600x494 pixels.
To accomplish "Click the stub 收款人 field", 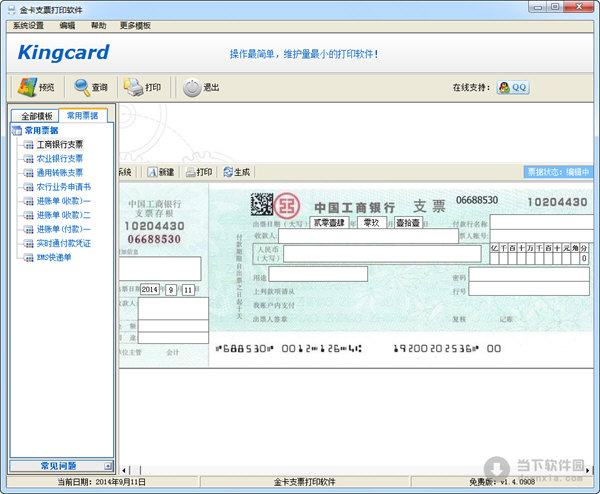I will click(173, 309).
